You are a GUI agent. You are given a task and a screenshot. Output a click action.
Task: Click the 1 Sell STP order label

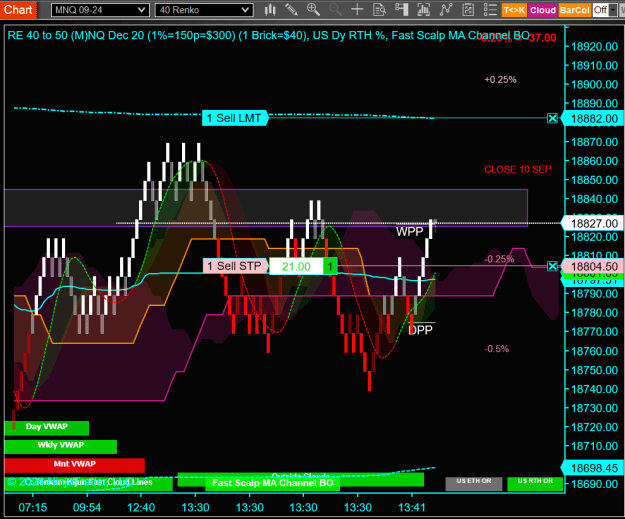click(235, 266)
